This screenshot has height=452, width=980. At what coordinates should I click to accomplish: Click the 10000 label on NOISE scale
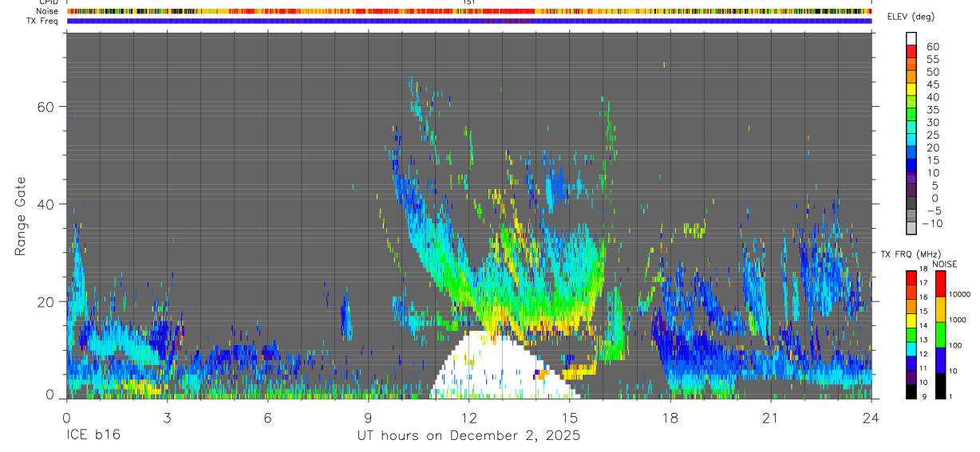pos(959,294)
